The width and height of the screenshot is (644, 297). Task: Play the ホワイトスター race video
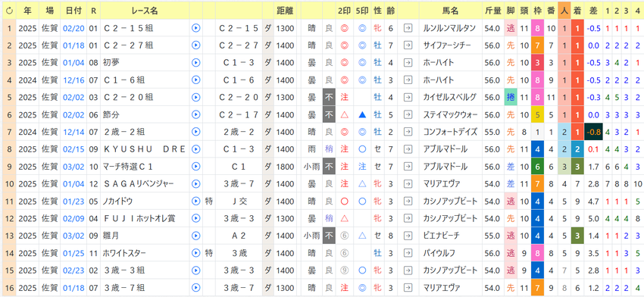(196, 253)
